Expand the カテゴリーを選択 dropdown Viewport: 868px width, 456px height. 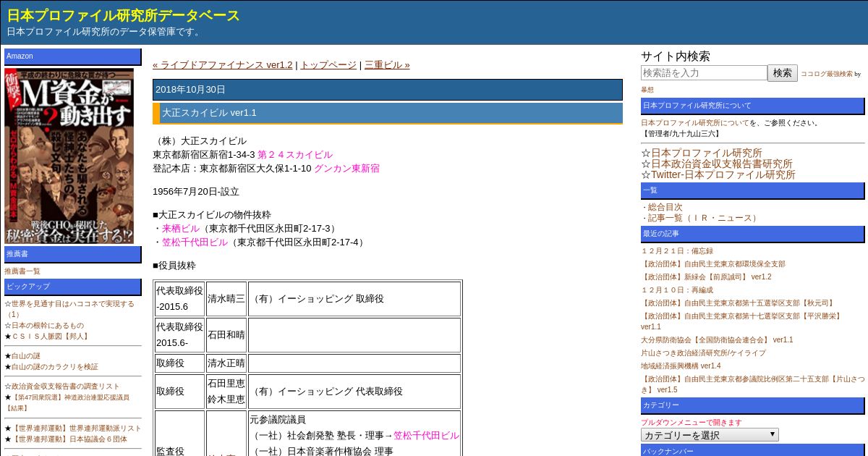point(710,435)
